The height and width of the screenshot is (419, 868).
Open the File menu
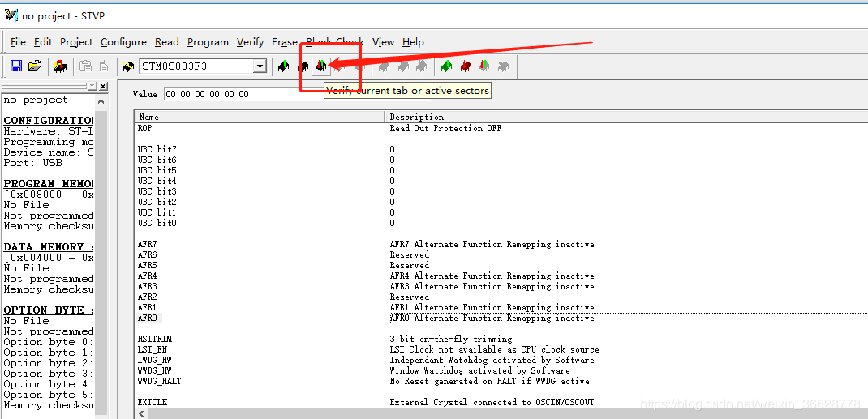click(19, 42)
